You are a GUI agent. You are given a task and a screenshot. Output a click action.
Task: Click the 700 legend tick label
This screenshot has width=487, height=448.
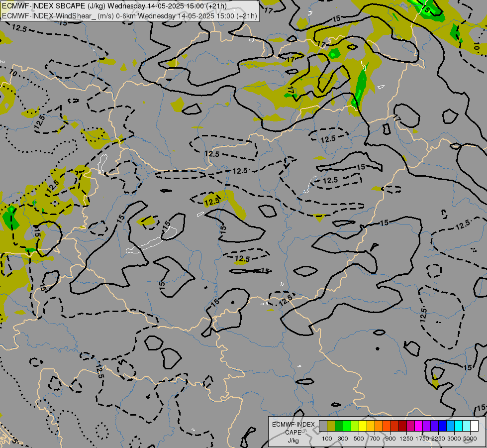pyautogui.click(x=375, y=439)
